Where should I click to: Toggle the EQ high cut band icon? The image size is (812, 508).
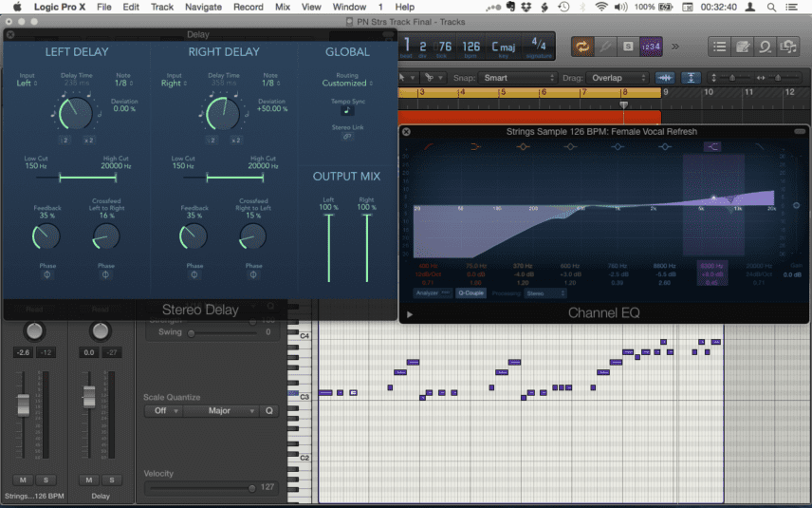coord(759,147)
